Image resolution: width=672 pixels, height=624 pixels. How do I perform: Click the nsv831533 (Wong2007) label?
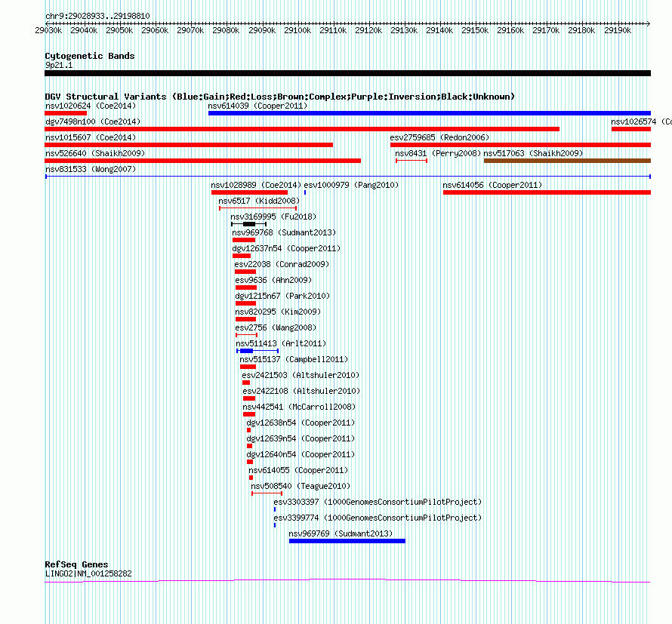pyautogui.click(x=91, y=169)
